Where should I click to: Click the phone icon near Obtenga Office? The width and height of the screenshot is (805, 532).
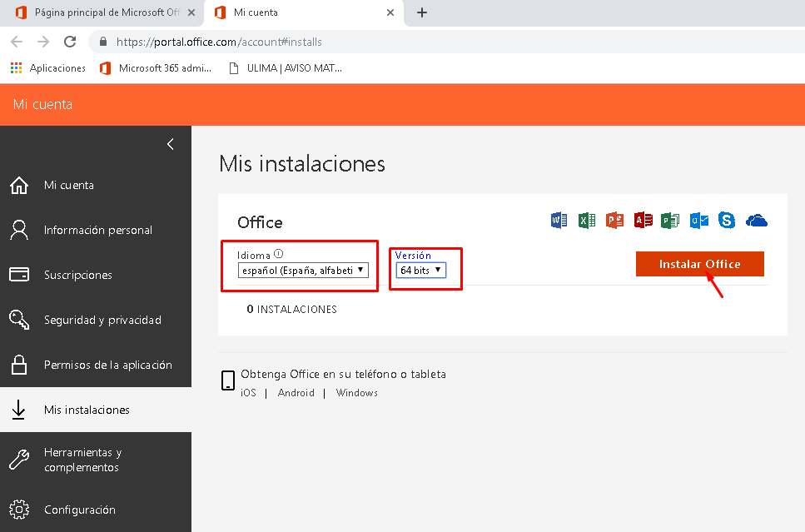[228, 380]
